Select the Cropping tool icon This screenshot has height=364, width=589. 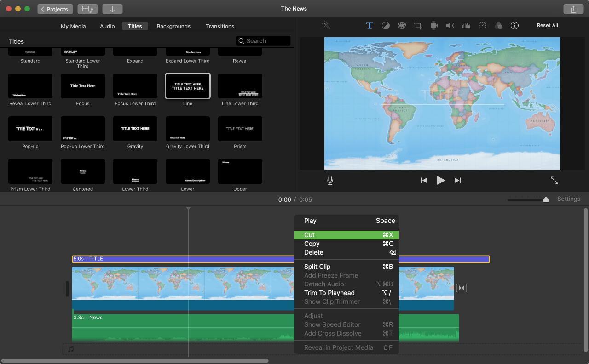[x=418, y=25]
